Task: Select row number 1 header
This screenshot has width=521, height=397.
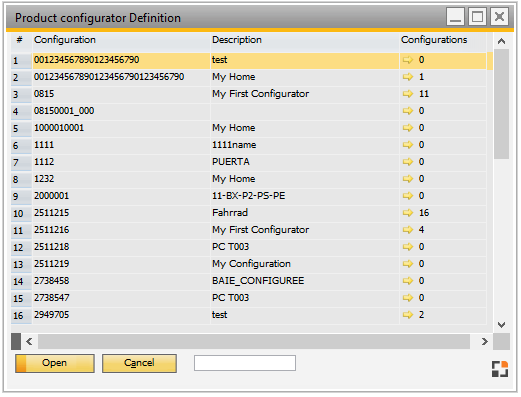Action: (21, 61)
